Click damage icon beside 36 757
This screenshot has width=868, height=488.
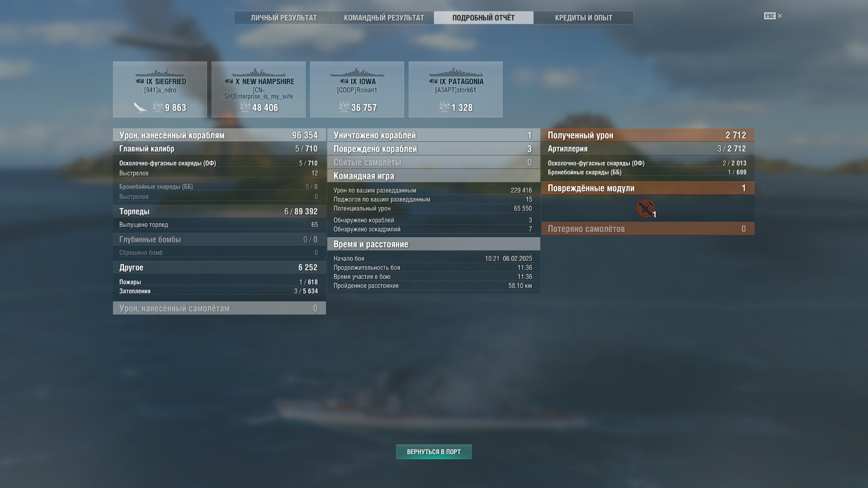point(344,107)
